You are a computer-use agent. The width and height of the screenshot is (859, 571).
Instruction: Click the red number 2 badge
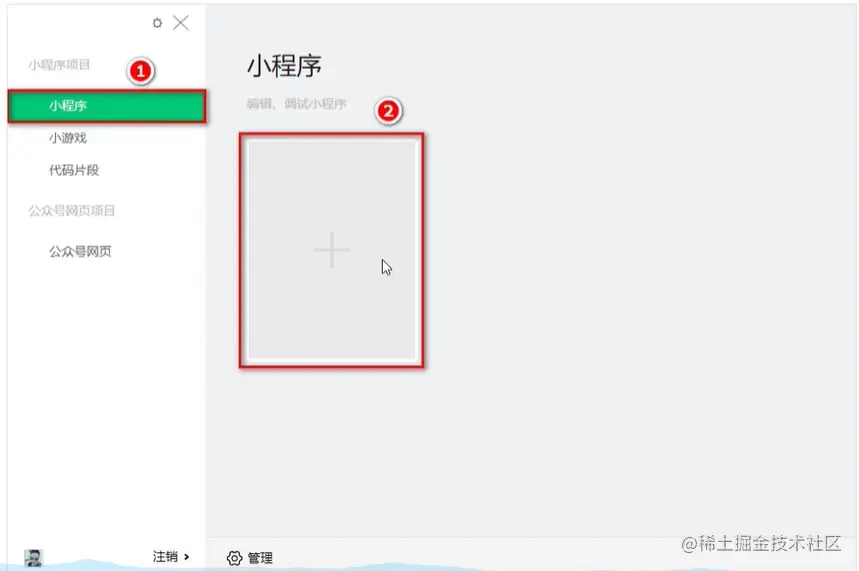[388, 111]
